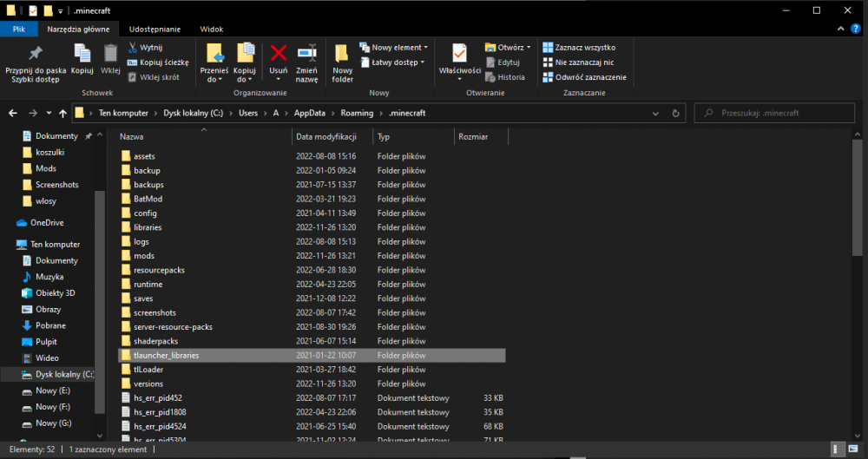Create a new folder with Nowy folder
Image resolution: width=868 pixels, height=459 pixels.
click(342, 61)
